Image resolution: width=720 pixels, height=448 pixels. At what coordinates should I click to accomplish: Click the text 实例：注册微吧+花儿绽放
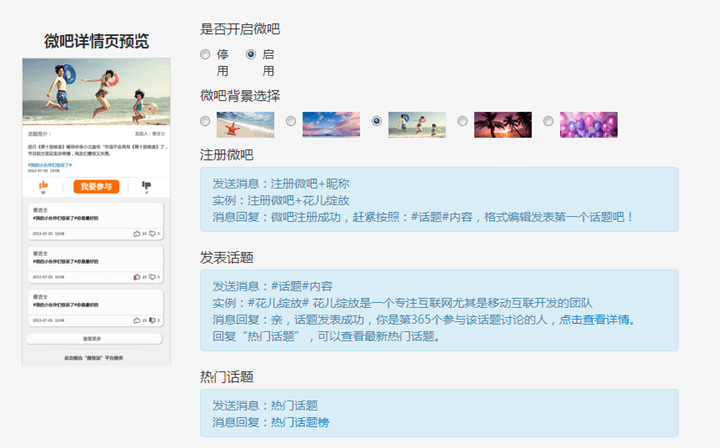281,200
